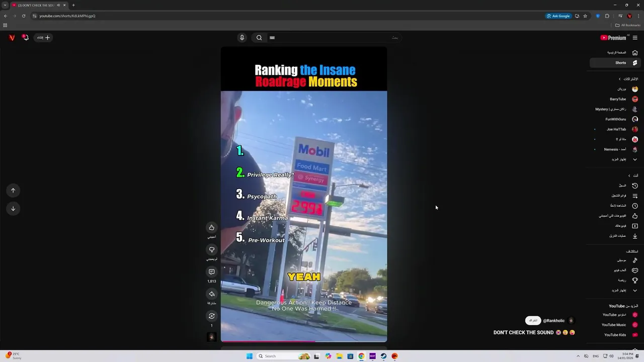Click the magnifier search button
The height and width of the screenshot is (362, 644).
[259, 37]
